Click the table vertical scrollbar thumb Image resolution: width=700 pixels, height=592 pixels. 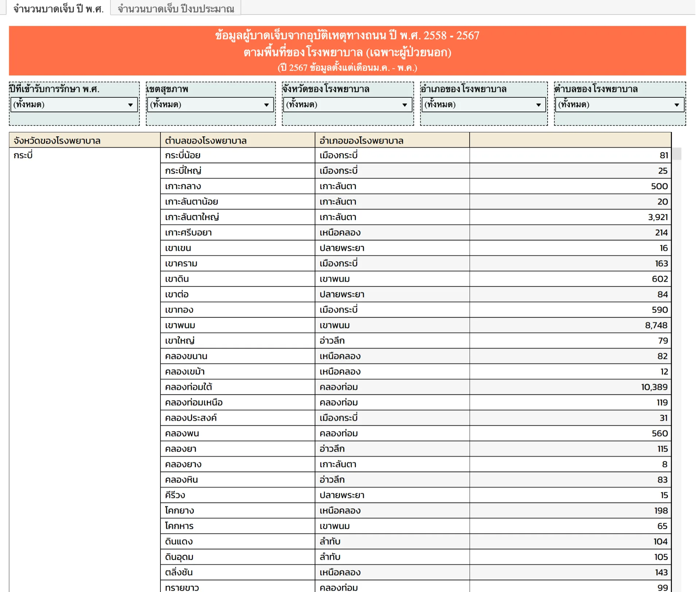pos(677,154)
